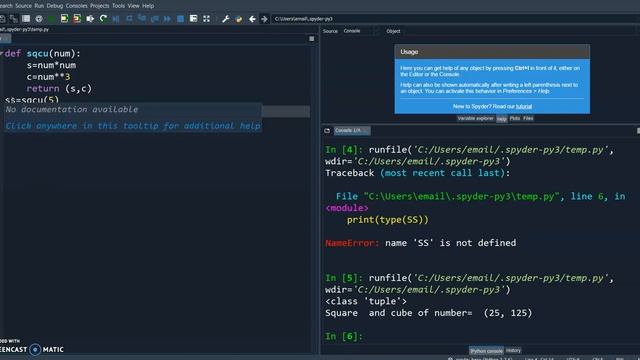Viewport: 640px width, 360px height.
Task: Open the Consoles menu
Action: (x=76, y=6)
